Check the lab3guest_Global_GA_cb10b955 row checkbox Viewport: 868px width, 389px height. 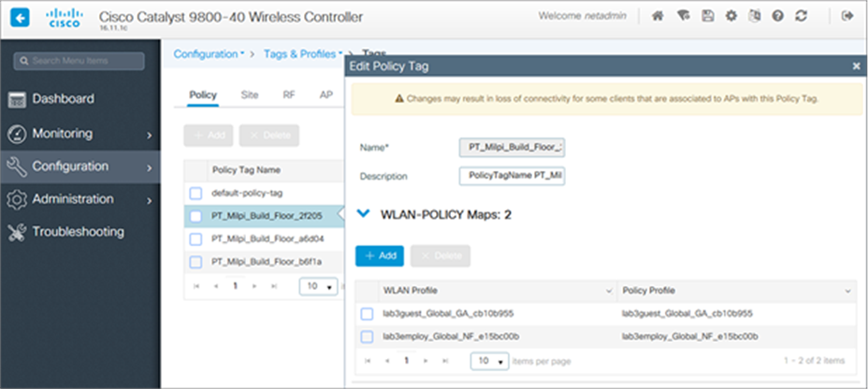367,314
